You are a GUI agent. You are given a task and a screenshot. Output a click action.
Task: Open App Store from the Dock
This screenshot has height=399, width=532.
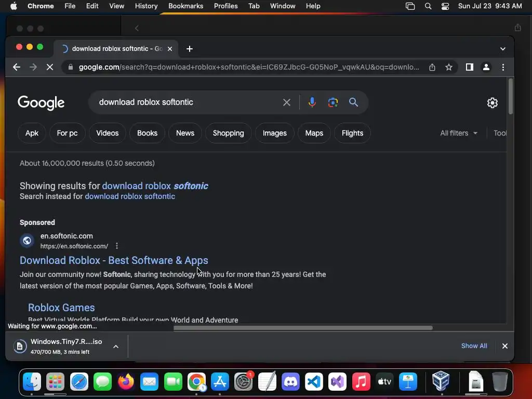point(220,382)
